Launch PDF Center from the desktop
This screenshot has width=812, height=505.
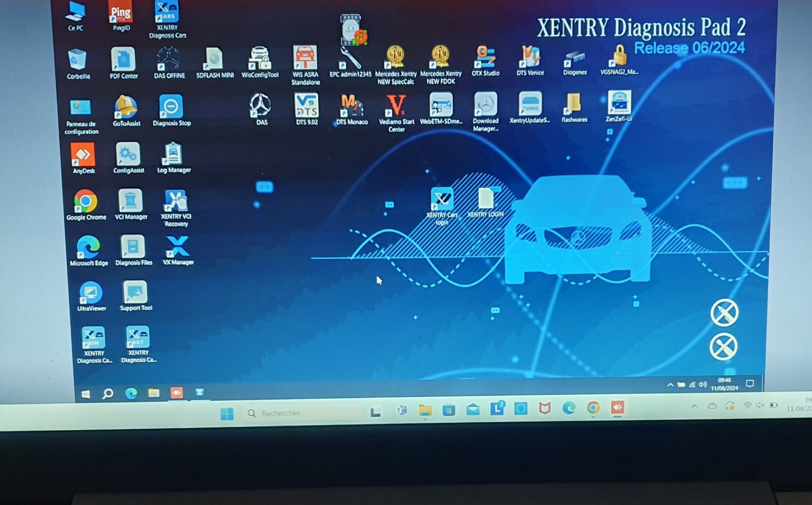(123, 63)
